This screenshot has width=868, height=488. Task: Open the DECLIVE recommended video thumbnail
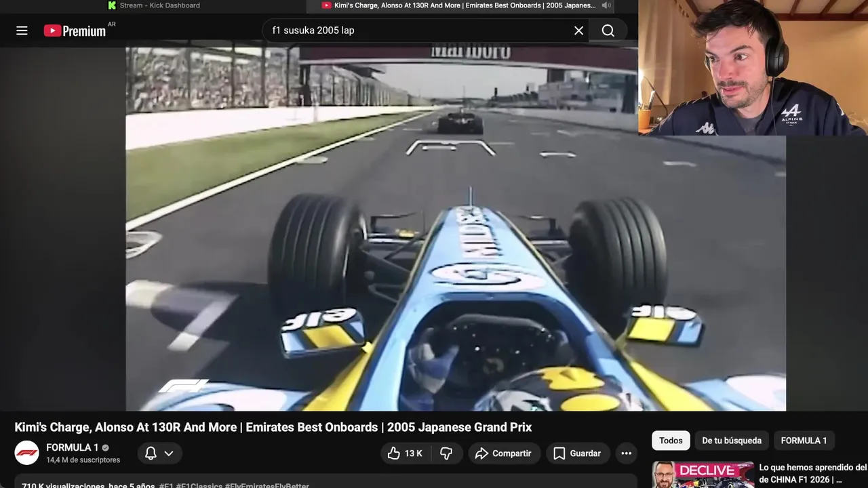tap(703, 475)
